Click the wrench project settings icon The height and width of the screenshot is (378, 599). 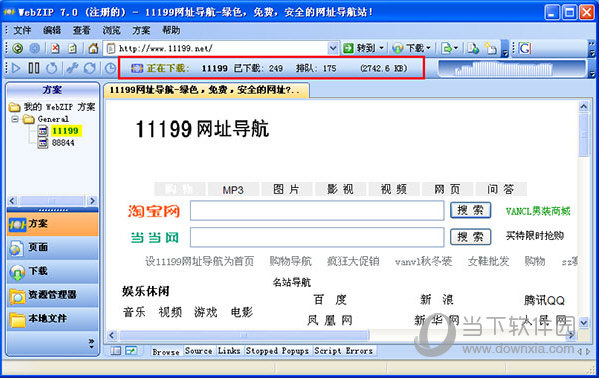tap(72, 68)
